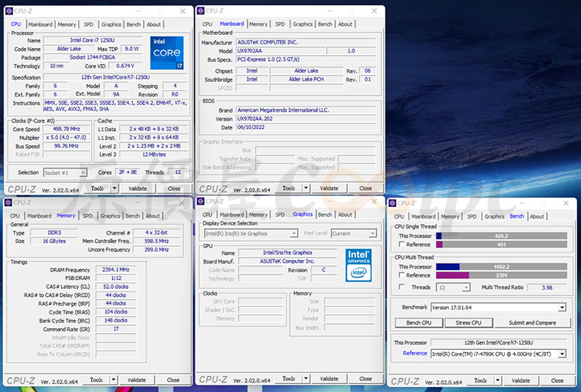581x392 pixels.
Task: Open SPD tab in the Mainboard window
Action: (x=280, y=24)
